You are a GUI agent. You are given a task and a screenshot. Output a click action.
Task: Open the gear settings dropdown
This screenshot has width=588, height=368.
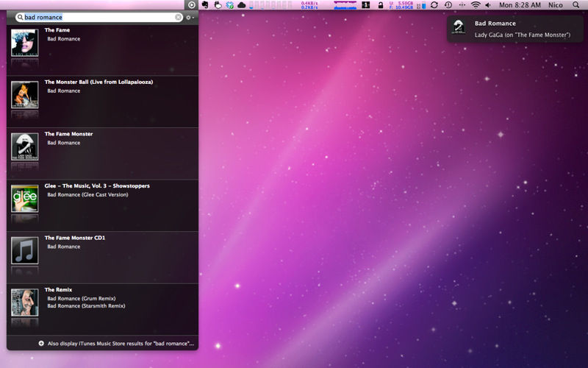tap(190, 17)
